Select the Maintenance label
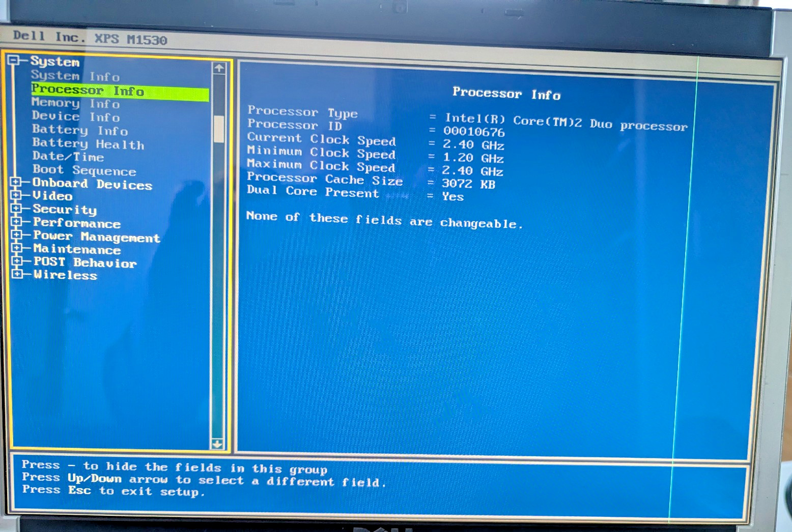 (77, 249)
